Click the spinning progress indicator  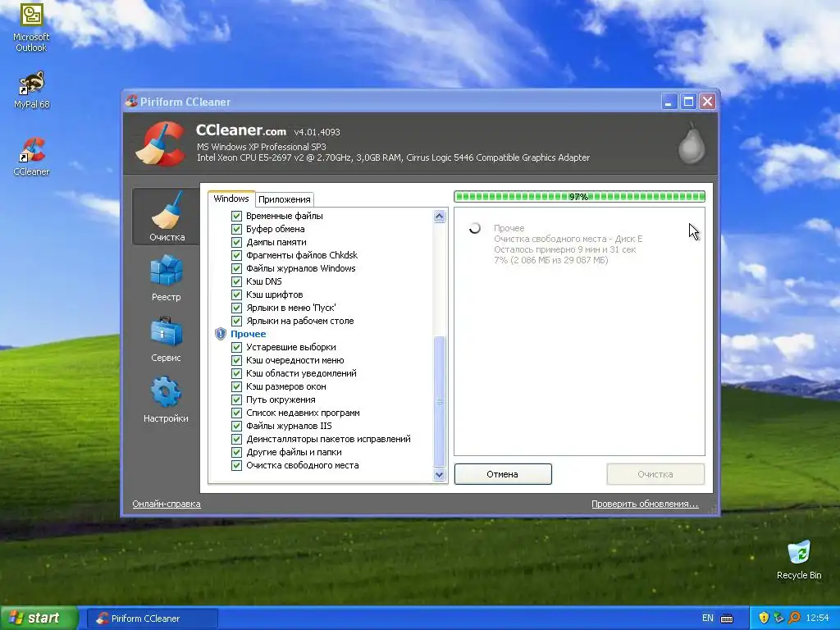475,228
